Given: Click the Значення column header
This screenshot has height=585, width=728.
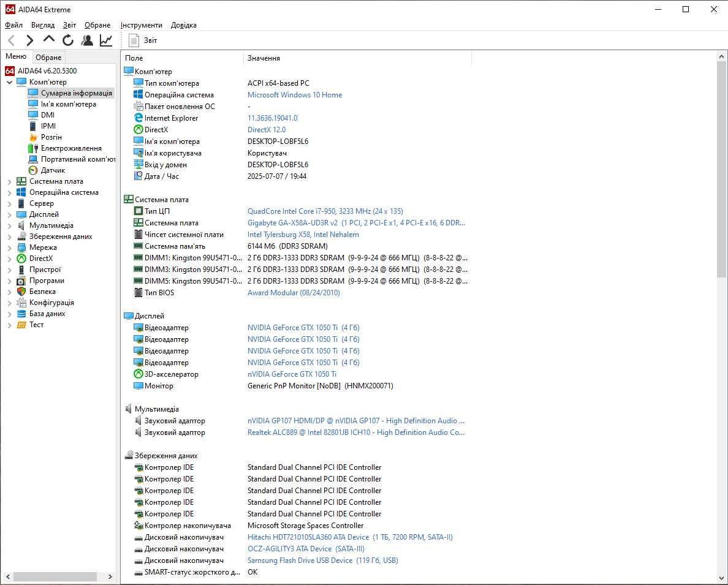Looking at the screenshot, I should point(357,58).
